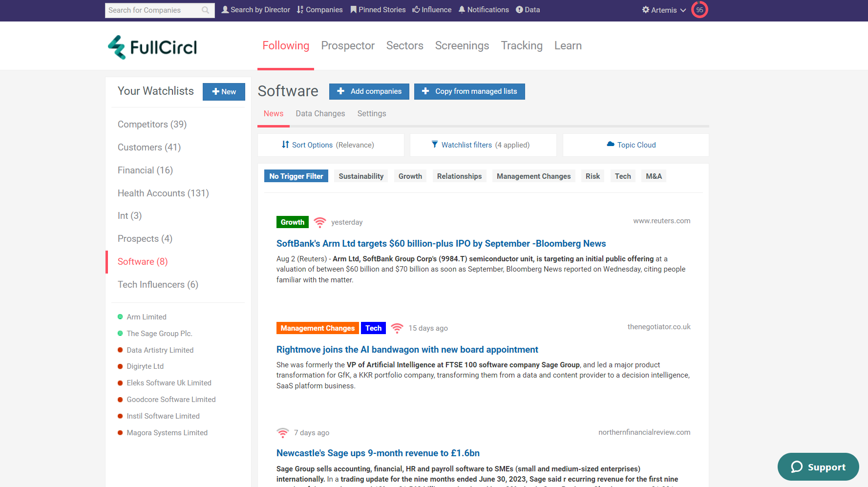Open Int (3) watchlist
Image resolution: width=868 pixels, height=487 pixels.
tap(129, 216)
